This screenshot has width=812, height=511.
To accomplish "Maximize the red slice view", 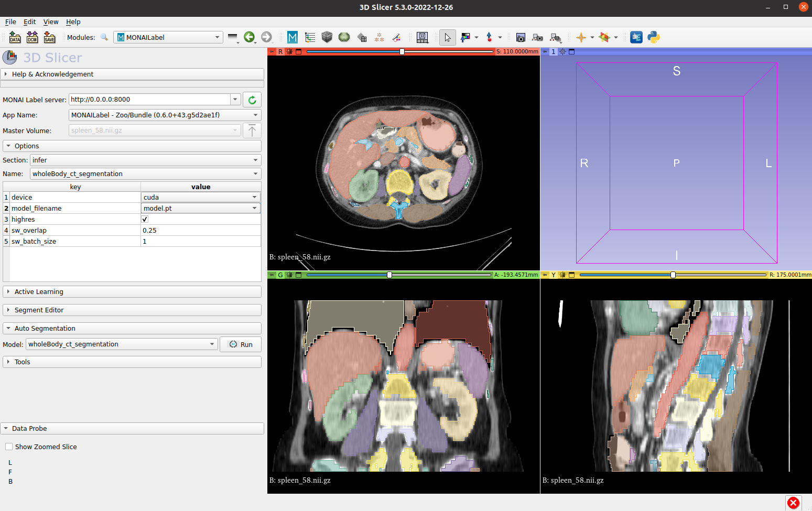I will [x=299, y=52].
